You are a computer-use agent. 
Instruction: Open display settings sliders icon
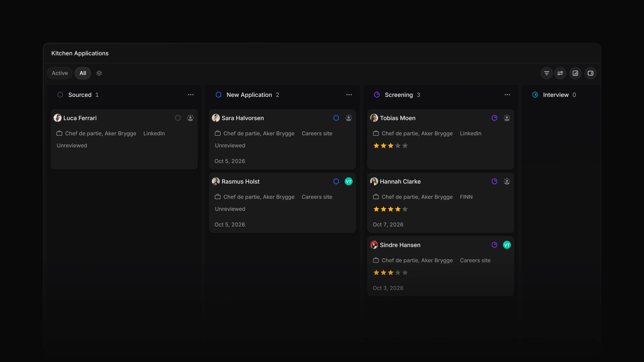pos(560,73)
